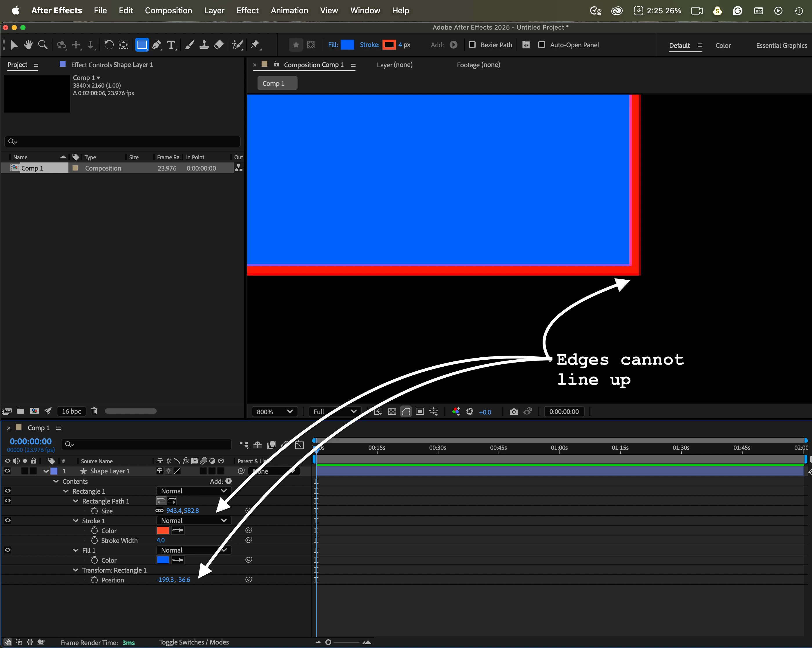The width and height of the screenshot is (812, 648).
Task: Enable the Auto-Open Panel checkbox
Action: (542, 45)
